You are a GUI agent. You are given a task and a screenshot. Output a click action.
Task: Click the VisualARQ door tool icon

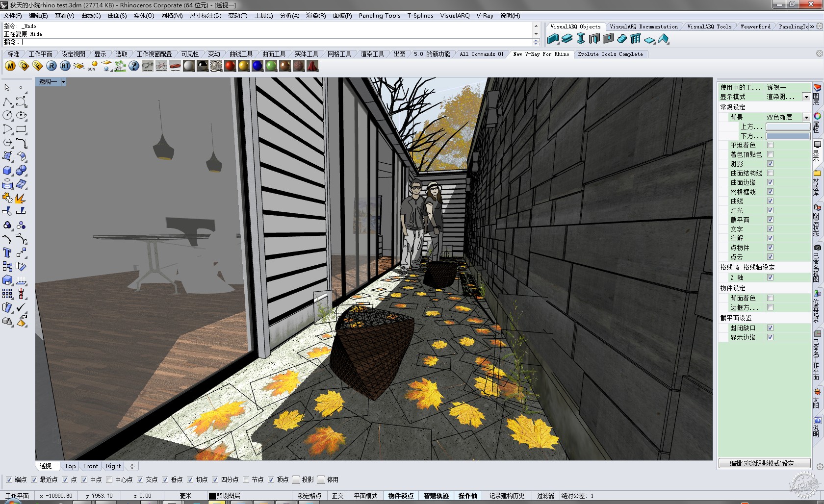click(594, 39)
